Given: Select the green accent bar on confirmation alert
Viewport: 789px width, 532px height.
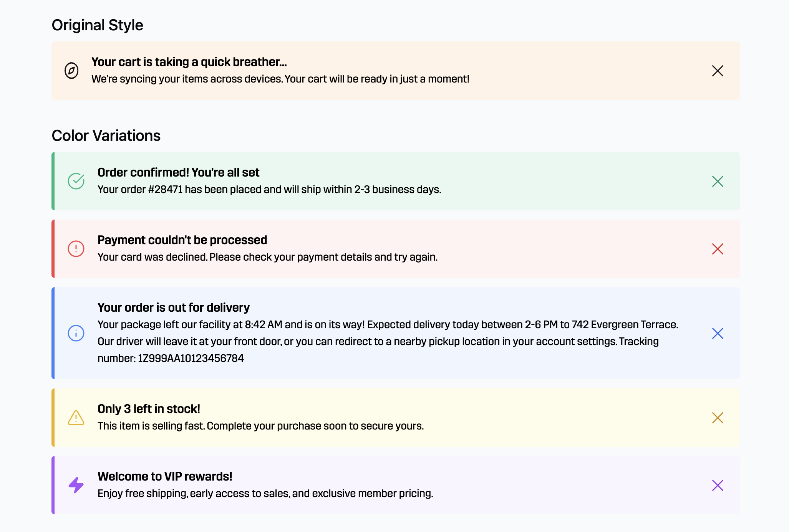Looking at the screenshot, I should (x=53, y=181).
